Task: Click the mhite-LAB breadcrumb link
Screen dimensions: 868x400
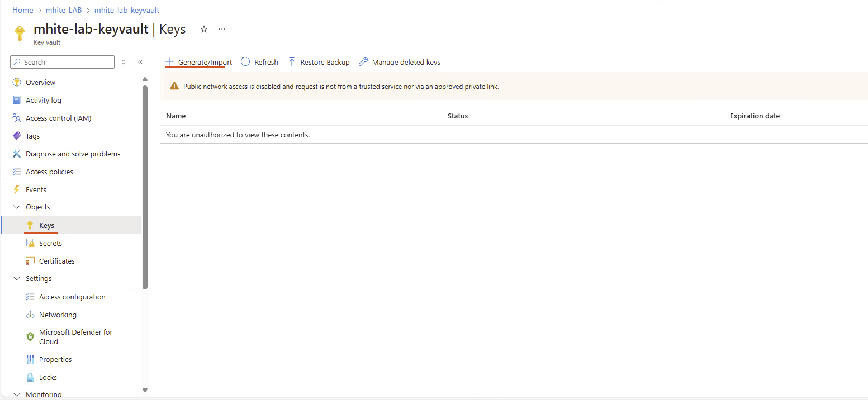Action: (x=64, y=10)
